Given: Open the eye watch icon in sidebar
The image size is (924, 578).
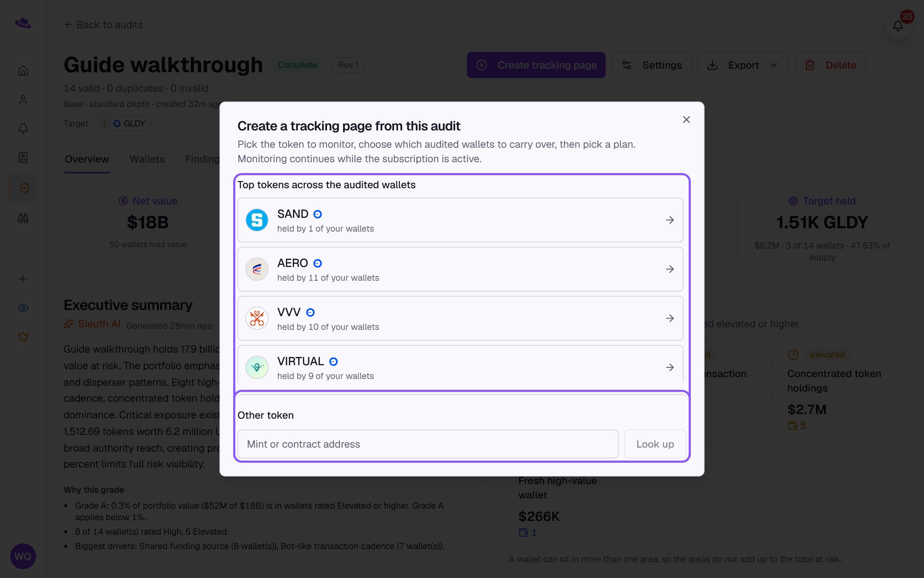Looking at the screenshot, I should [23, 308].
